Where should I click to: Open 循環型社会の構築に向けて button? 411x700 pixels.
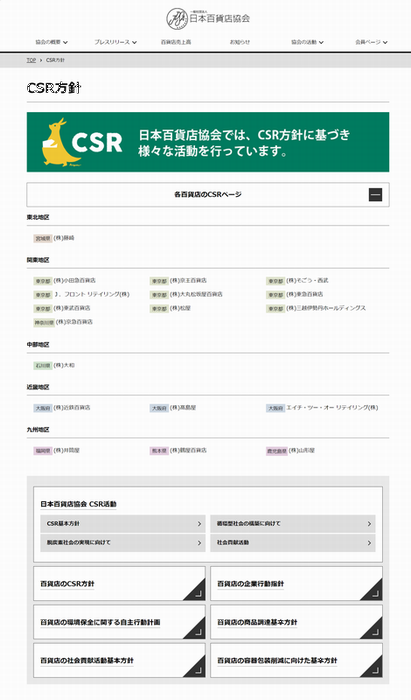click(x=293, y=524)
